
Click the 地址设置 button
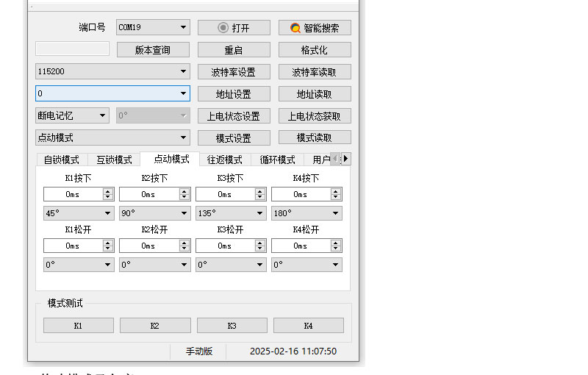tap(234, 94)
